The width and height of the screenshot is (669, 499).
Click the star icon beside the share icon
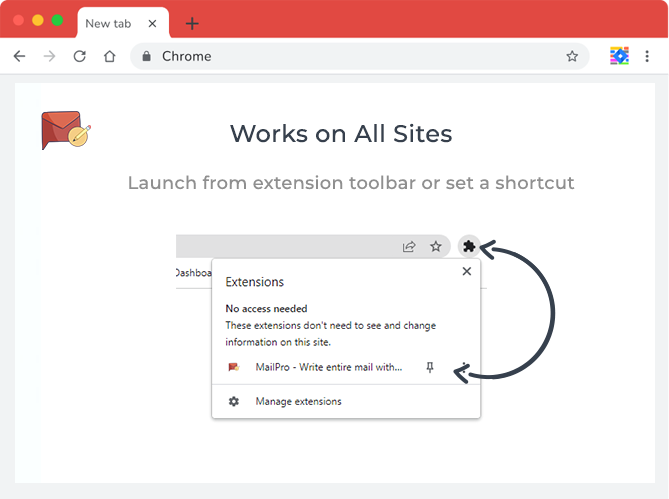pos(436,246)
